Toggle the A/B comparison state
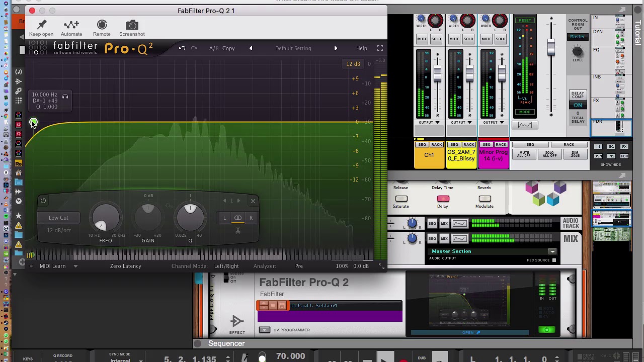The height and width of the screenshot is (362, 644). [x=213, y=48]
